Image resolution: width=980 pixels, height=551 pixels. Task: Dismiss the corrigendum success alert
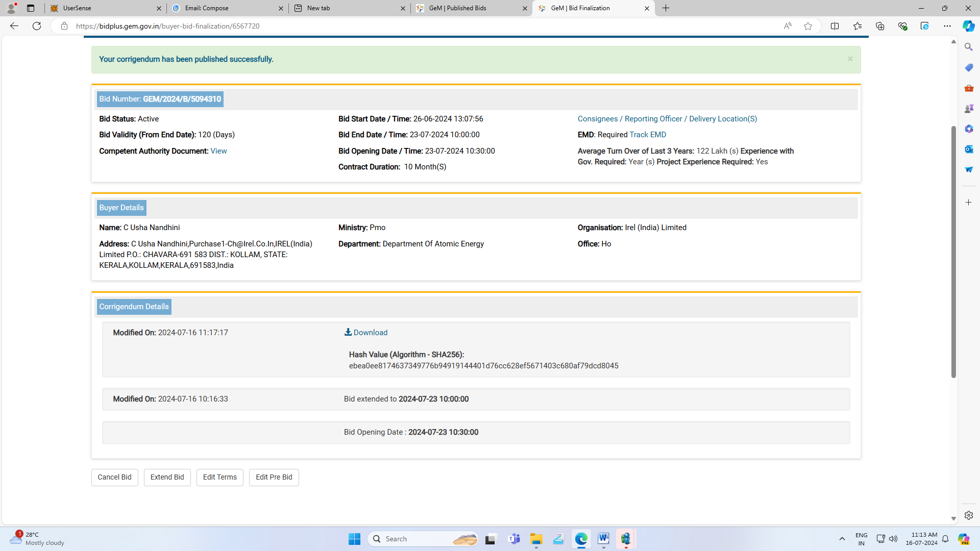click(850, 59)
